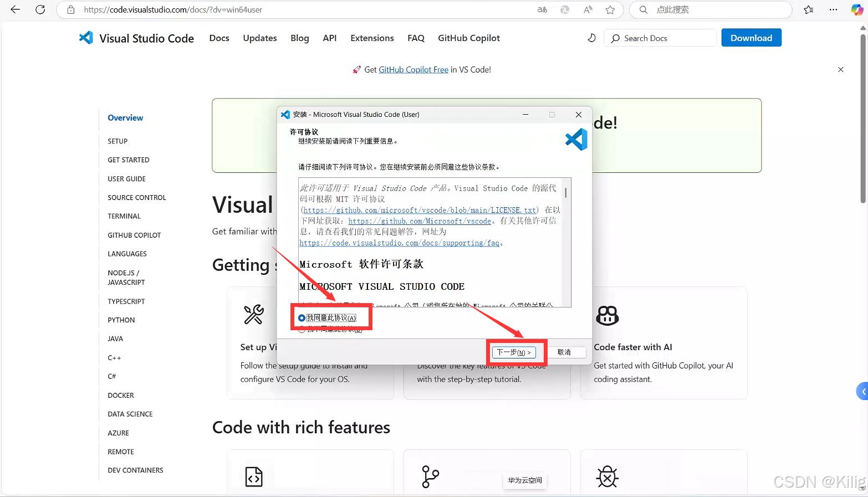The height and width of the screenshot is (497, 868).
Task: Open PYTHON section in sidebar
Action: 121,320
